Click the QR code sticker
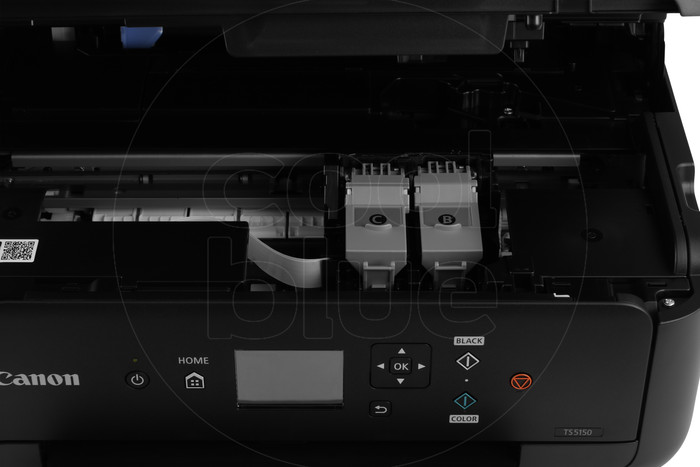Screen dimensions: 700x467 pyautogui.click(x=18, y=250)
